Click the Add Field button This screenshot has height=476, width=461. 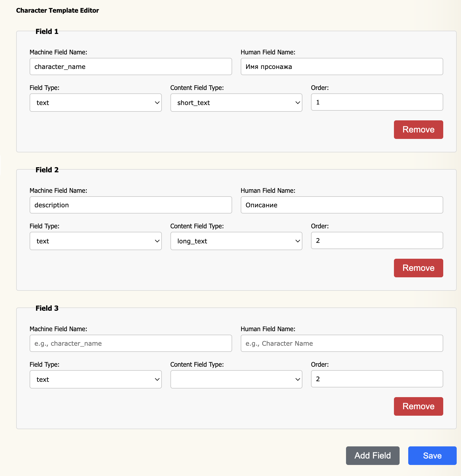coord(373,456)
